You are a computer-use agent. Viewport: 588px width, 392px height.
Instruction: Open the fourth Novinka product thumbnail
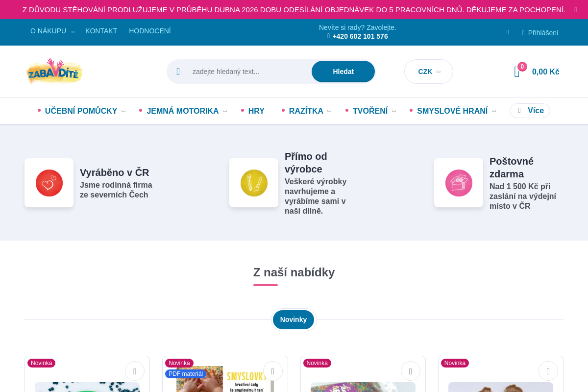[x=501, y=387]
